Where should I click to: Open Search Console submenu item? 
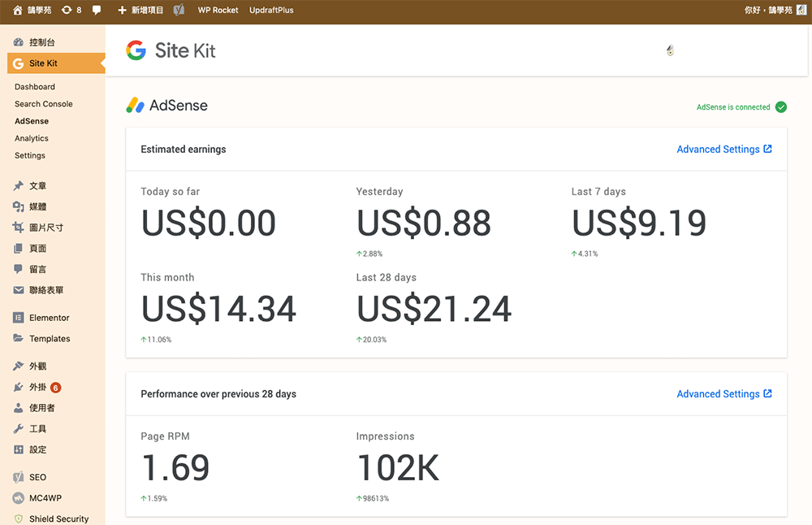tap(44, 104)
